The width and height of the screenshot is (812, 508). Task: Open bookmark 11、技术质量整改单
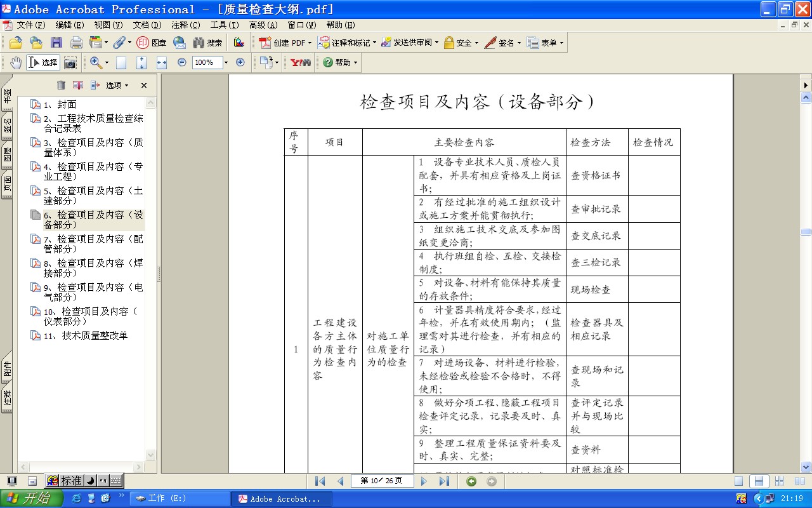(86, 335)
